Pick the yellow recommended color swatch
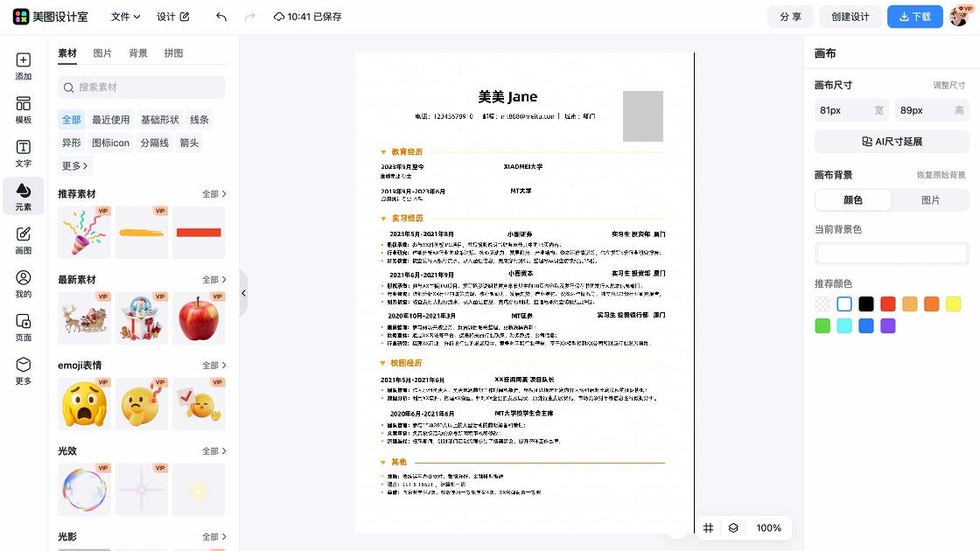 (953, 304)
